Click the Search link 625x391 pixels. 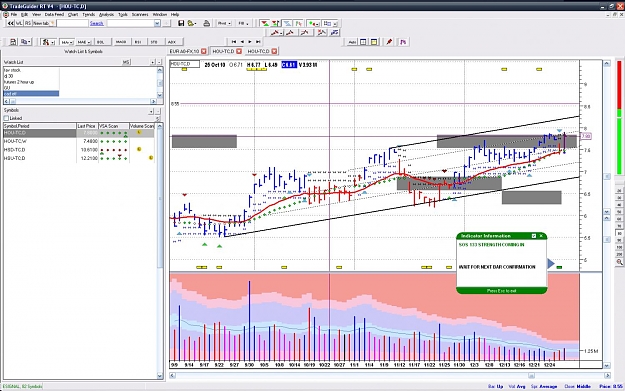pos(96,24)
